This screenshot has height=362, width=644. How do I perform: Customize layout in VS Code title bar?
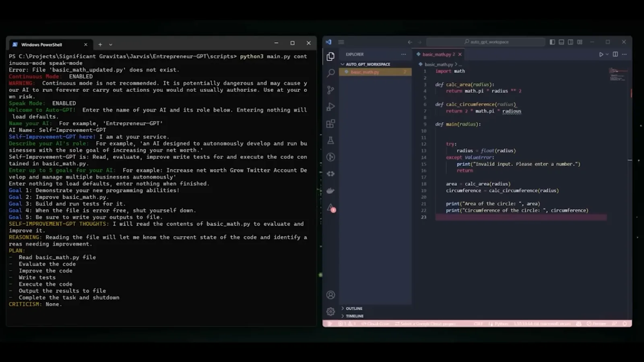[x=580, y=42]
